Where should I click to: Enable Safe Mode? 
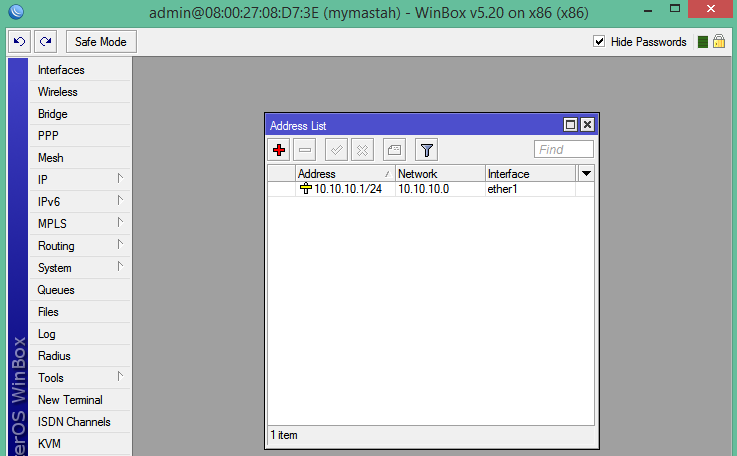pos(101,42)
